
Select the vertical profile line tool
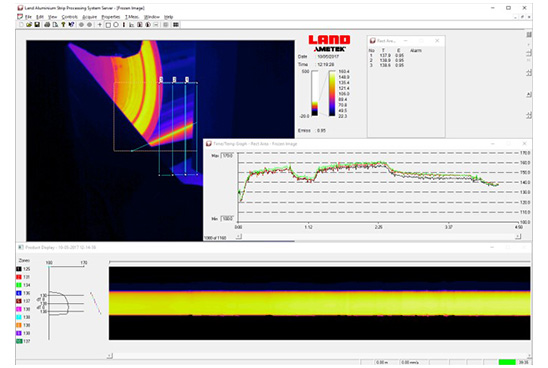(x=124, y=24)
